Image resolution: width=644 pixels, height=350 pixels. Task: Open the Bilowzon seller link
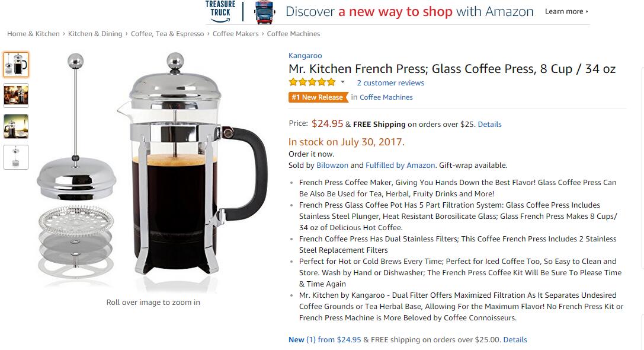[332, 166]
